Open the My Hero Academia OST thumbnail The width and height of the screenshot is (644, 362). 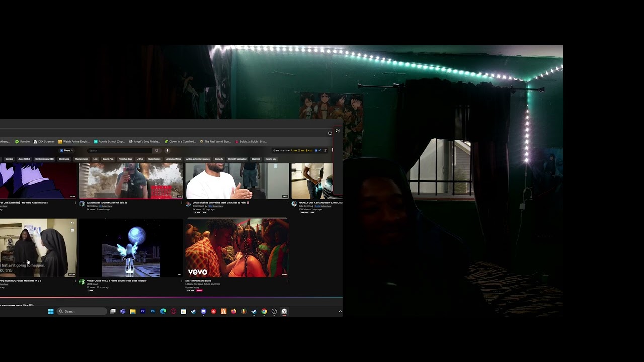tap(38, 181)
